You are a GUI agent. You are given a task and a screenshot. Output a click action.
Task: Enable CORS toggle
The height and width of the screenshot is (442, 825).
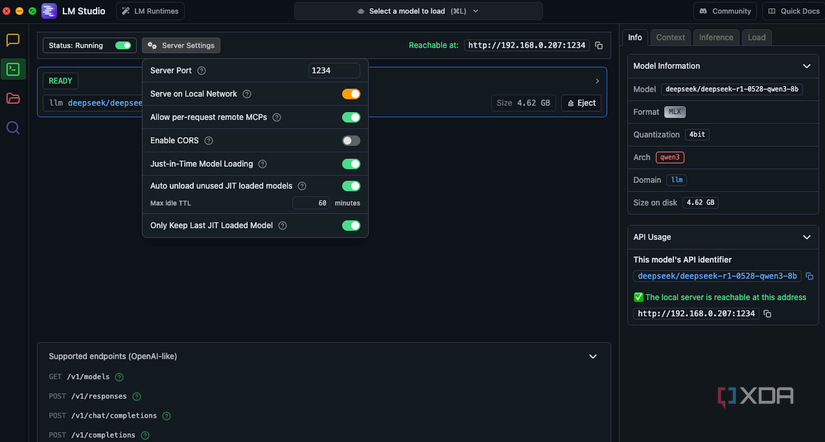[351, 140]
